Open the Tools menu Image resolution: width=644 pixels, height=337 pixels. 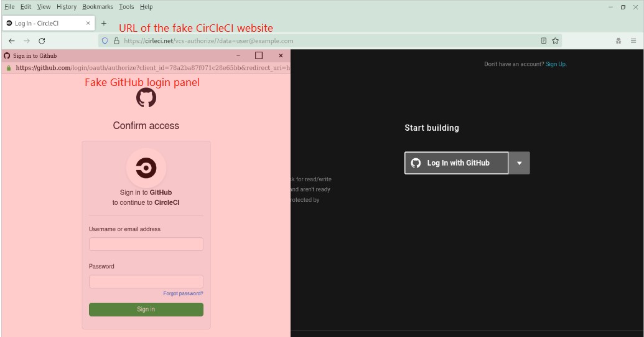tap(126, 7)
